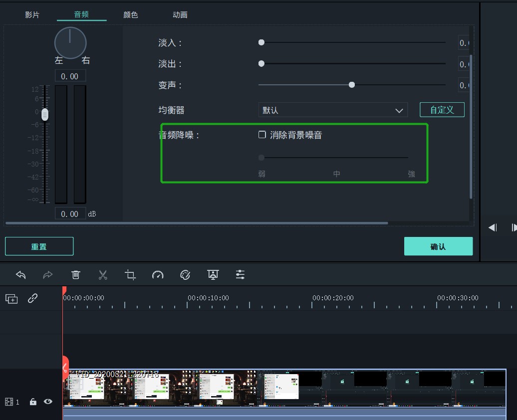Click the dB value input field
The image size is (517, 420).
point(70,214)
